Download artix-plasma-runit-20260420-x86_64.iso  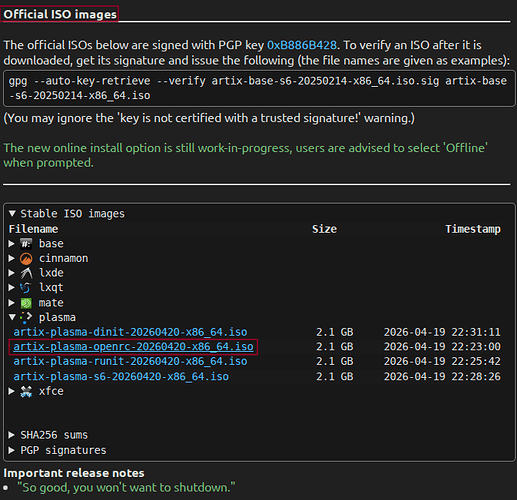pyautogui.click(x=130, y=362)
